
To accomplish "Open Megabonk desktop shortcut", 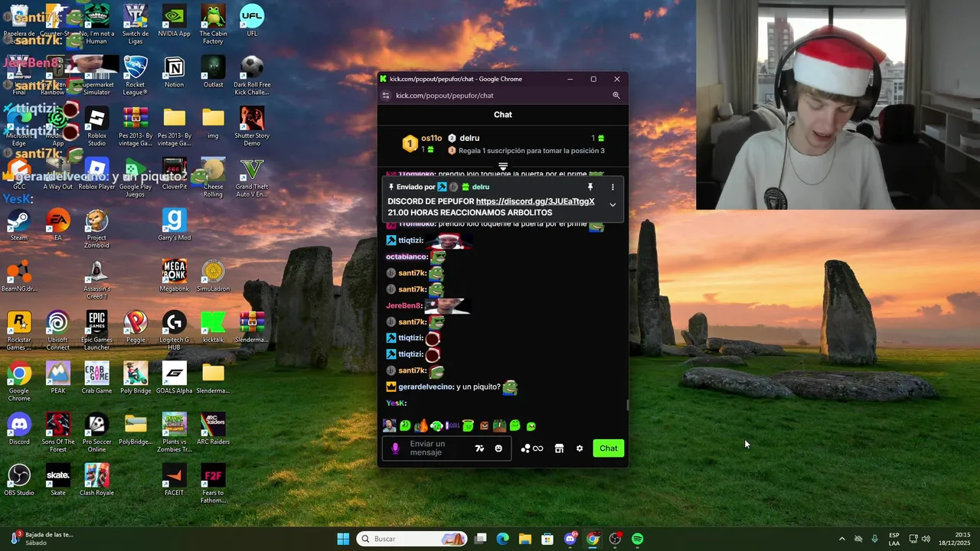I will 174,275.
